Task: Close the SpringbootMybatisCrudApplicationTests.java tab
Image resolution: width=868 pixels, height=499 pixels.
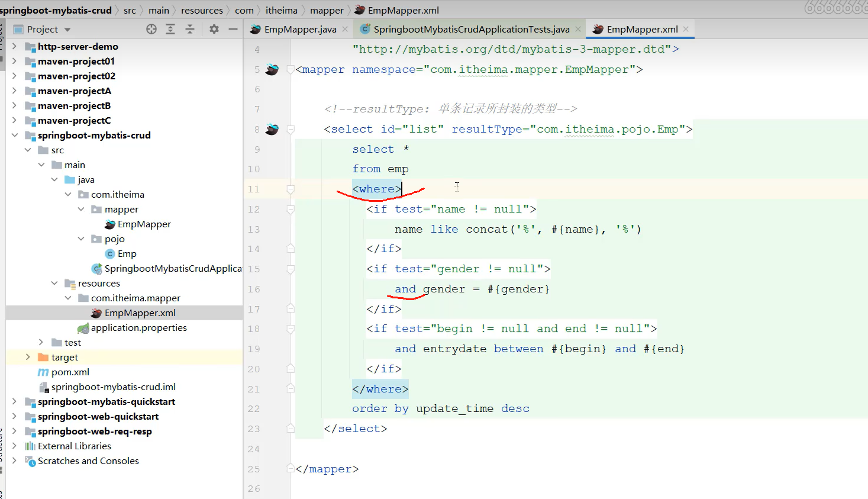Action: tap(578, 29)
